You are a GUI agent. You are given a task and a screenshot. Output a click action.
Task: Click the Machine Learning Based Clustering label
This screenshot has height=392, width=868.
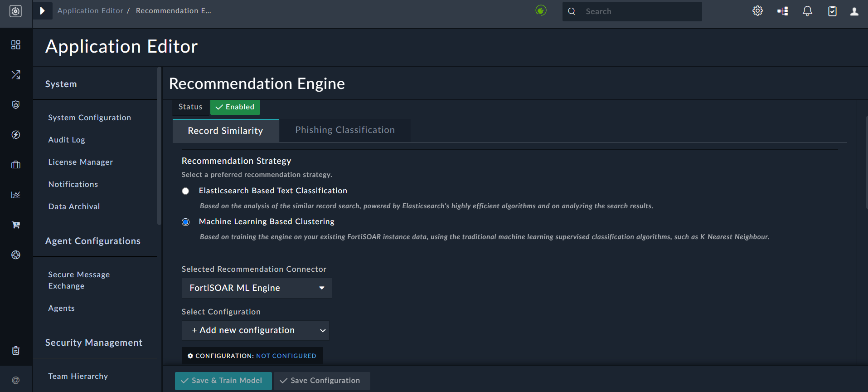(267, 222)
